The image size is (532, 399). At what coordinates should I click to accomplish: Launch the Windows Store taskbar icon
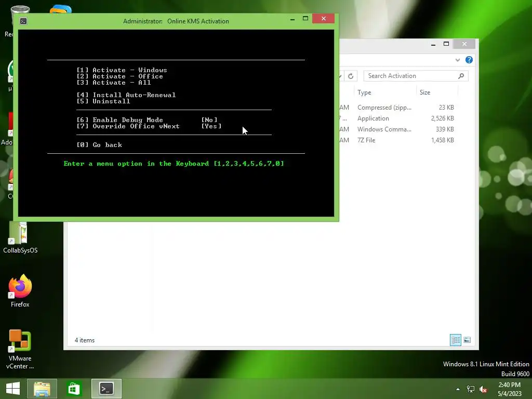click(74, 389)
